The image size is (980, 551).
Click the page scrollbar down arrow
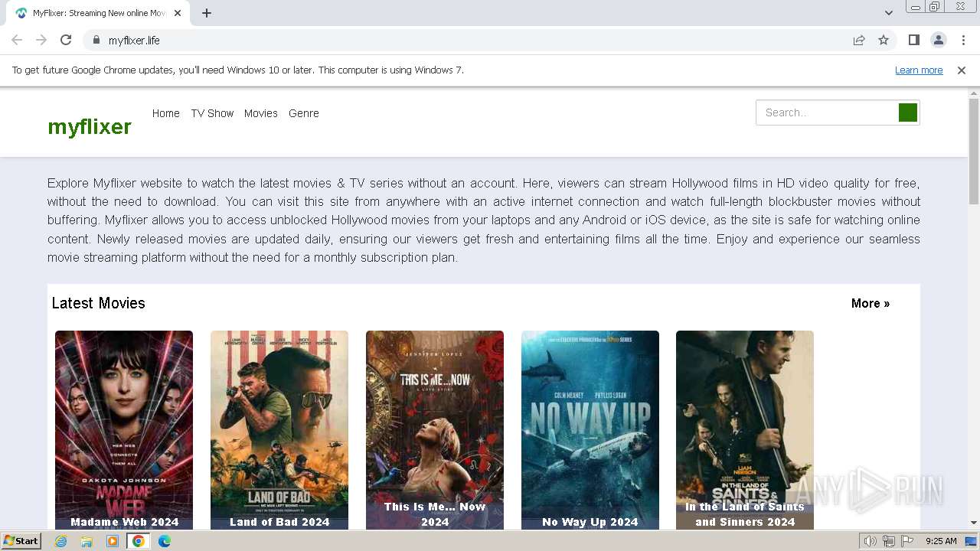[974, 523]
